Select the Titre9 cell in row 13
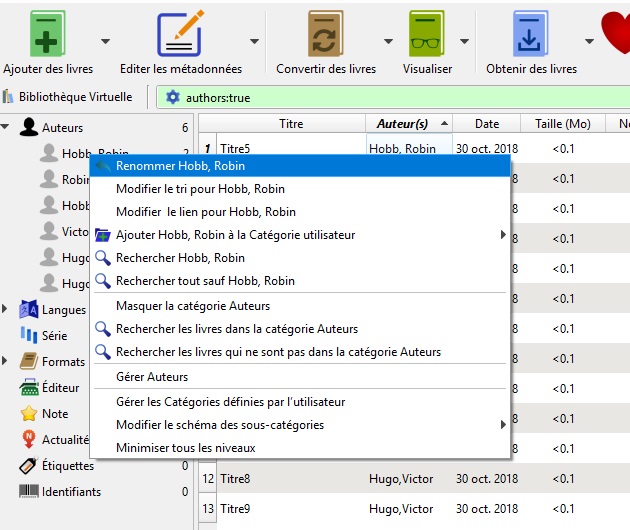Viewport: 630px width, 530px height. 291,508
